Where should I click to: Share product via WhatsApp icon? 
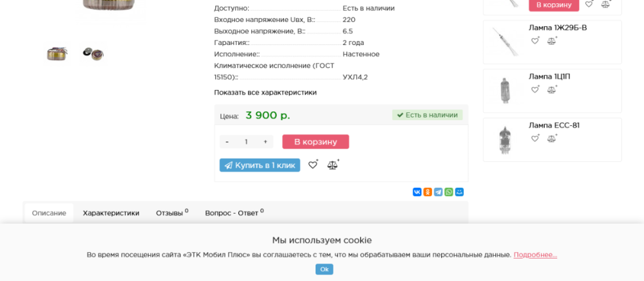[x=449, y=192]
